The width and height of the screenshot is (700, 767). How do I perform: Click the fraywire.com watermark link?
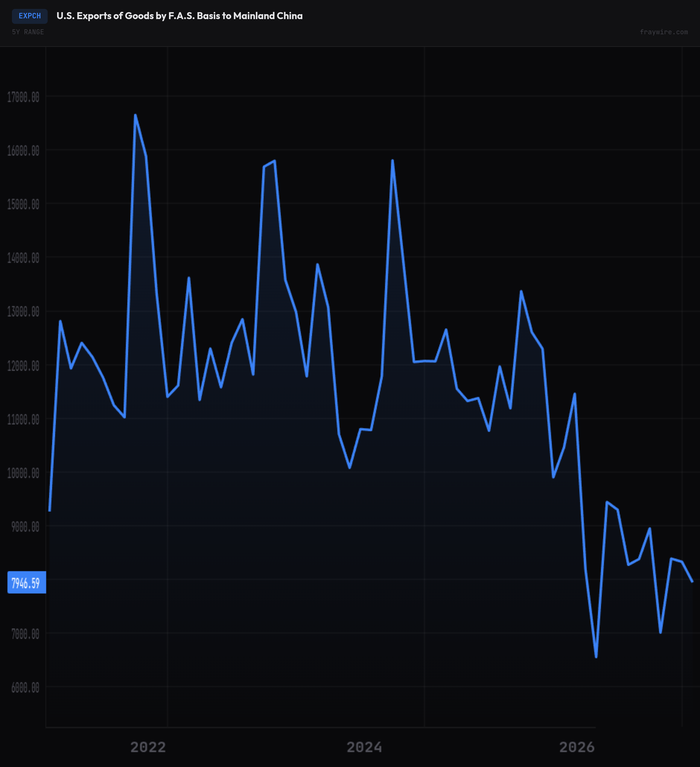(x=664, y=32)
